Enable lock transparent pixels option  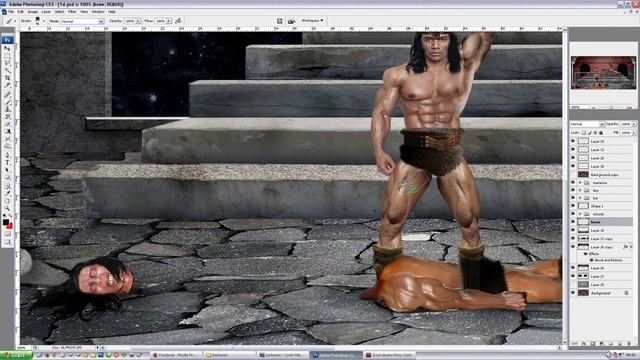(584, 133)
